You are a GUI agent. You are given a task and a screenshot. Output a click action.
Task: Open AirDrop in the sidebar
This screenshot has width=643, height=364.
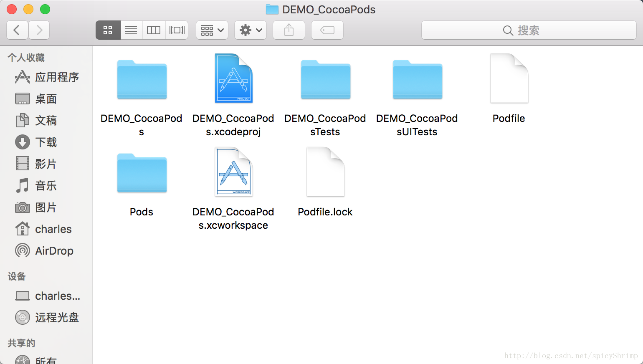click(46, 251)
